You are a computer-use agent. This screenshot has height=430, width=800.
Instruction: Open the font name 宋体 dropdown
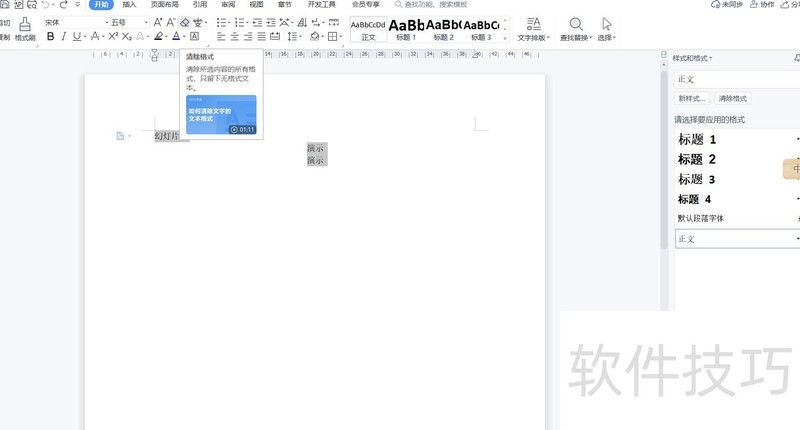[107, 22]
